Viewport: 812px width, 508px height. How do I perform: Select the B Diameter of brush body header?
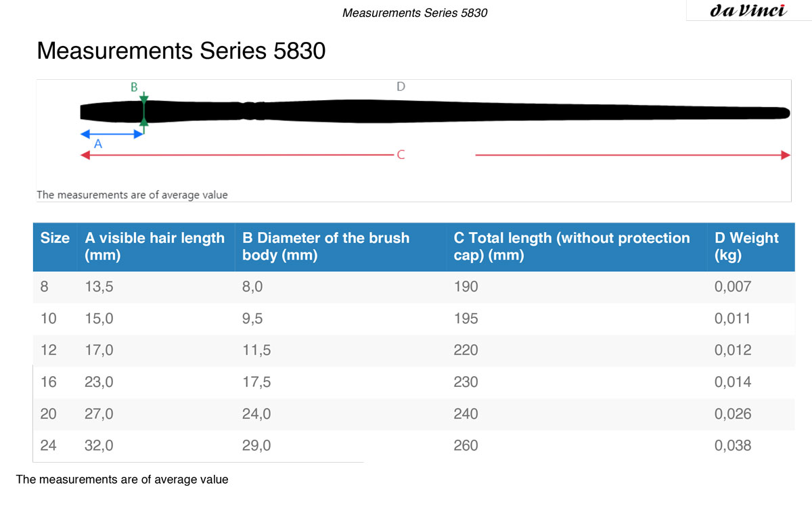(x=325, y=247)
